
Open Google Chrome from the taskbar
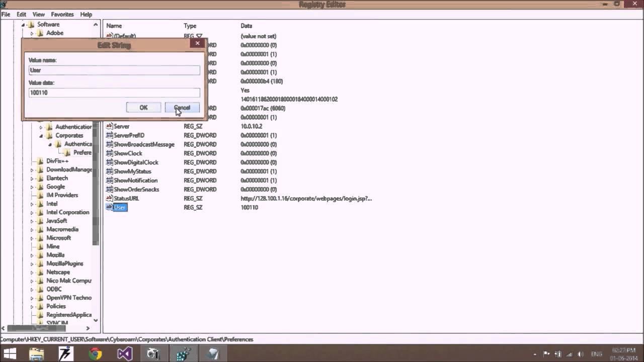95,354
